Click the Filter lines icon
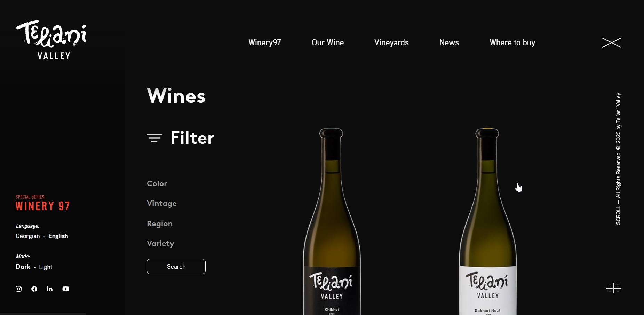 point(154,138)
